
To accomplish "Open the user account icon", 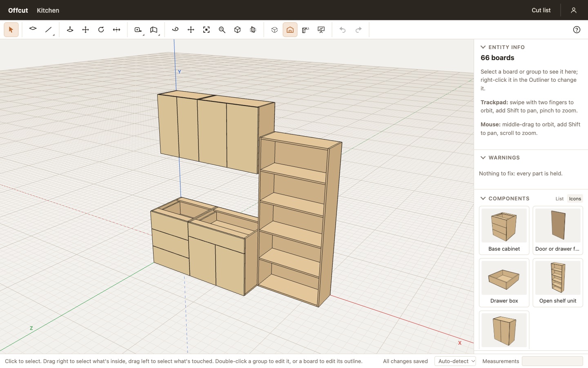I will tap(574, 10).
